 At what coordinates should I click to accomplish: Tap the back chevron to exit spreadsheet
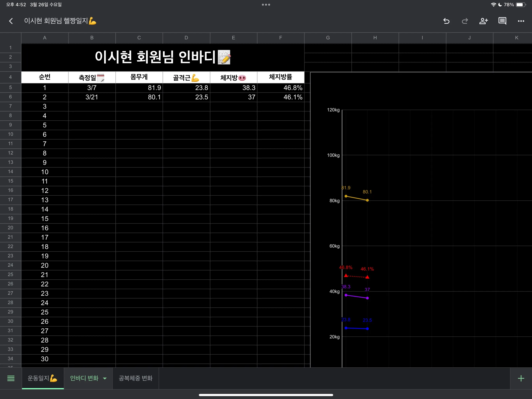[11, 21]
